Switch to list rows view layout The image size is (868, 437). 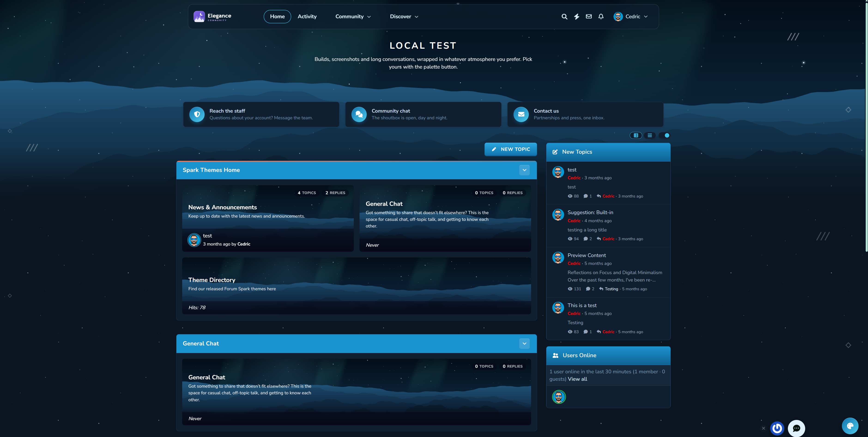click(x=650, y=135)
